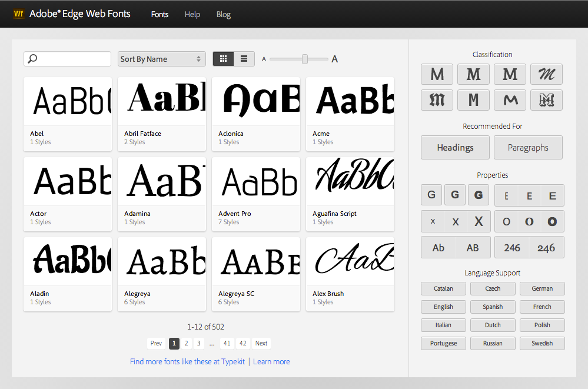Select current page 1 button

coord(174,343)
